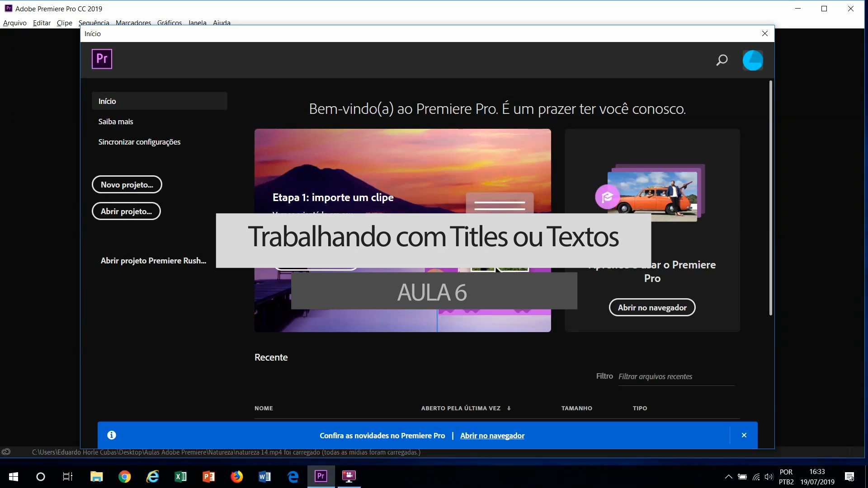Open the Clipe menu
The image size is (868, 488).
click(64, 23)
